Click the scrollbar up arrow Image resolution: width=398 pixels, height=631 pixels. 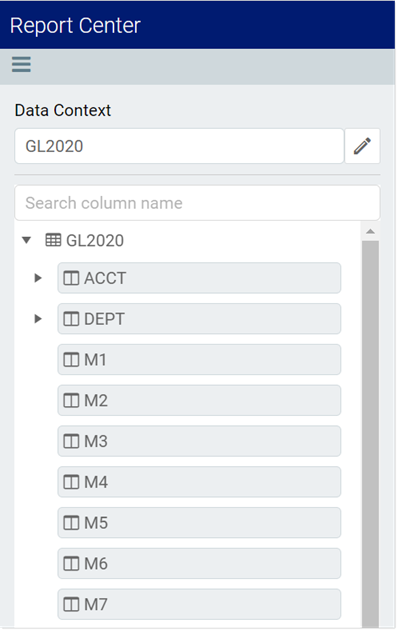tap(371, 231)
